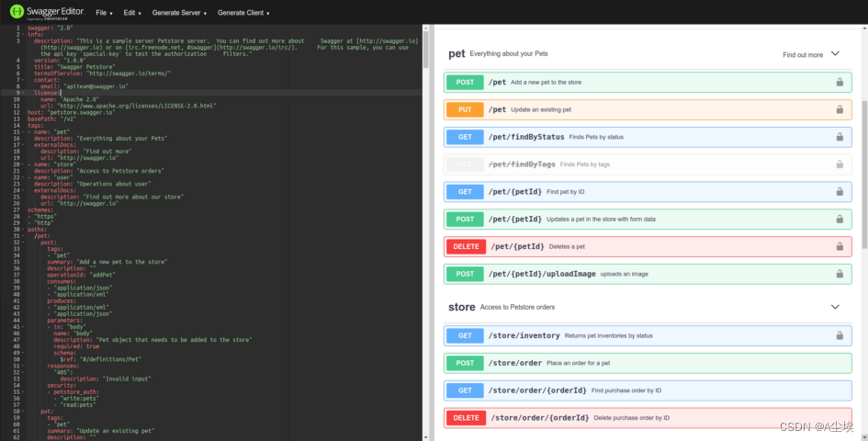Expand POST /store/order Place an order
Viewport: 868px width, 441px height.
(x=648, y=363)
